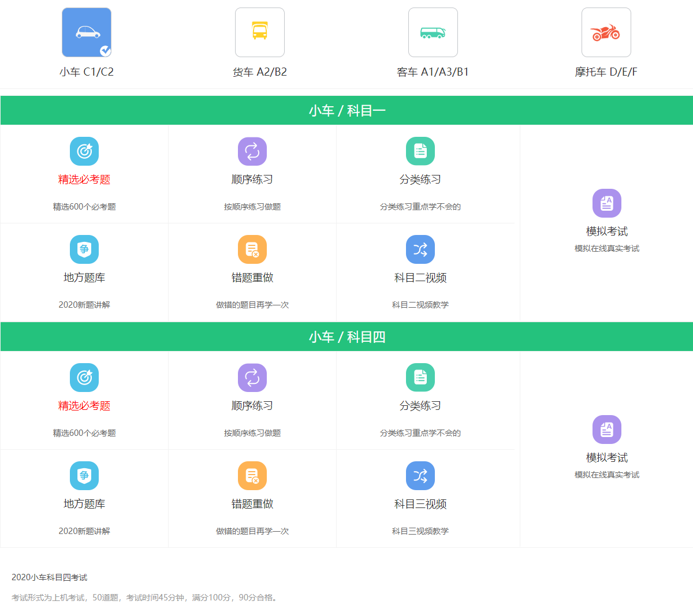Open 分类练习 document icon in 科目一

(x=420, y=151)
